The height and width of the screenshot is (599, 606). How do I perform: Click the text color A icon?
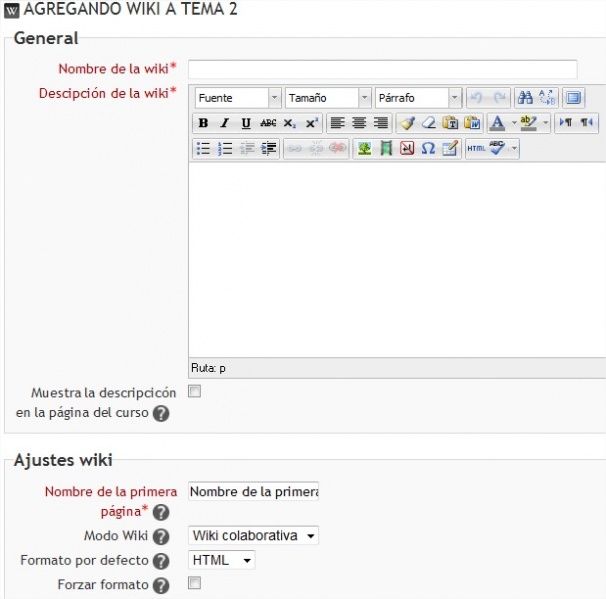(497, 123)
